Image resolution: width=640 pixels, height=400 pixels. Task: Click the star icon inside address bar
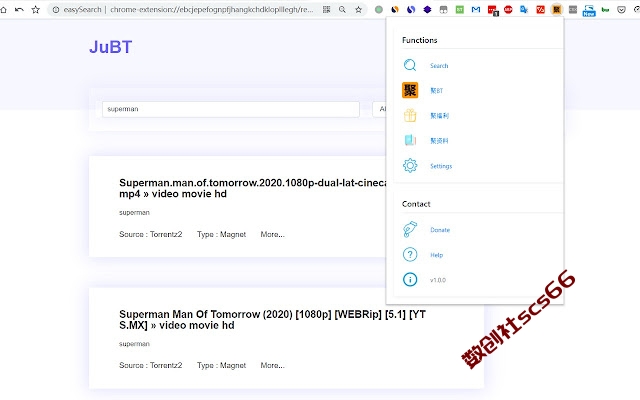[x=358, y=9]
